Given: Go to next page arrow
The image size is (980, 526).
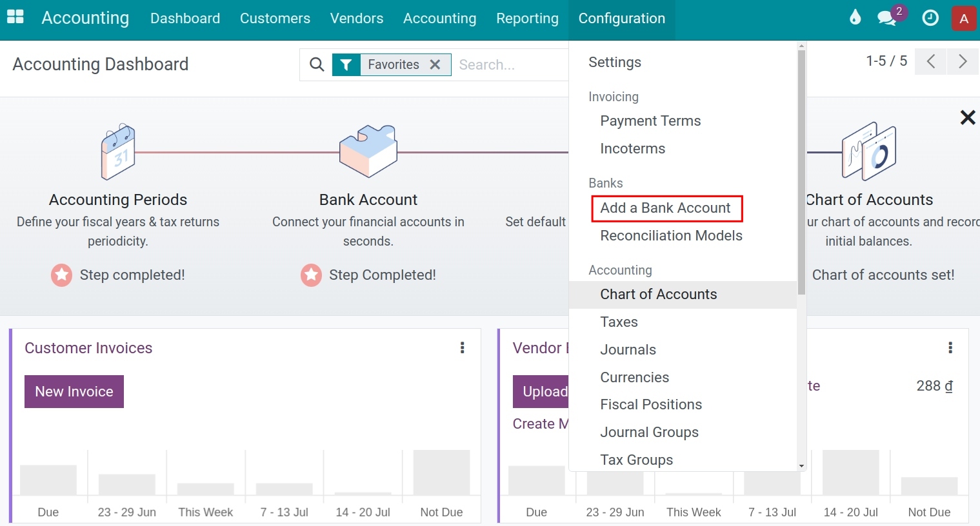Looking at the screenshot, I should [x=963, y=61].
